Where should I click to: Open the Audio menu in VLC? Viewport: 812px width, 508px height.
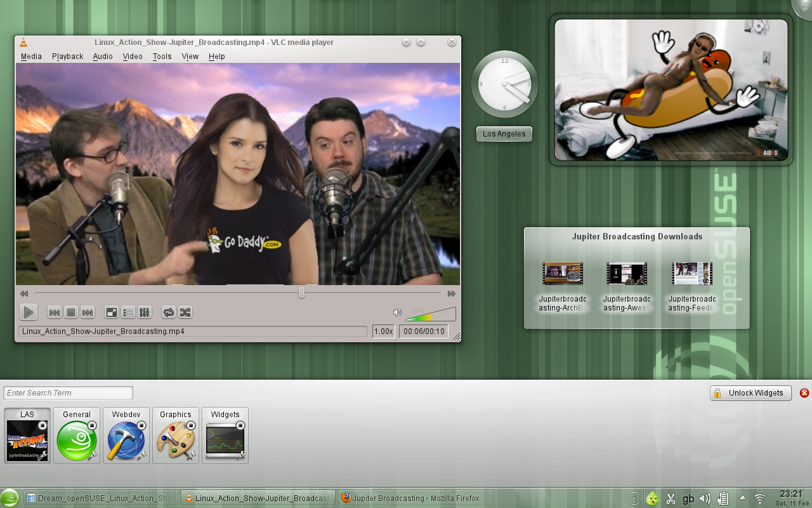[103, 57]
